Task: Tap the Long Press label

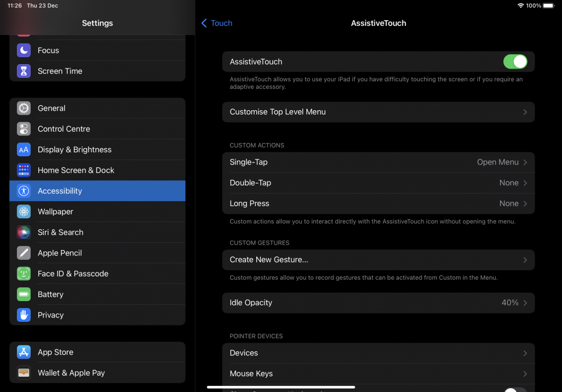Action: tap(249, 203)
